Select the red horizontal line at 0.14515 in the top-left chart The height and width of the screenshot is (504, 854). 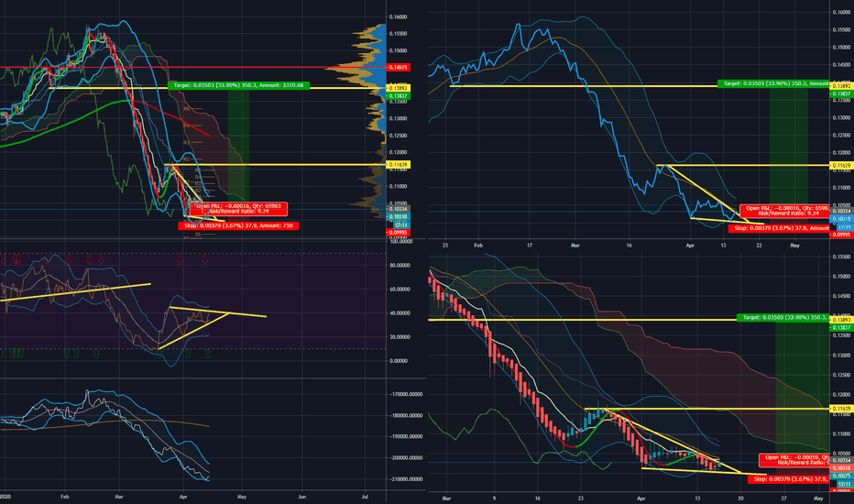[x=192, y=68]
